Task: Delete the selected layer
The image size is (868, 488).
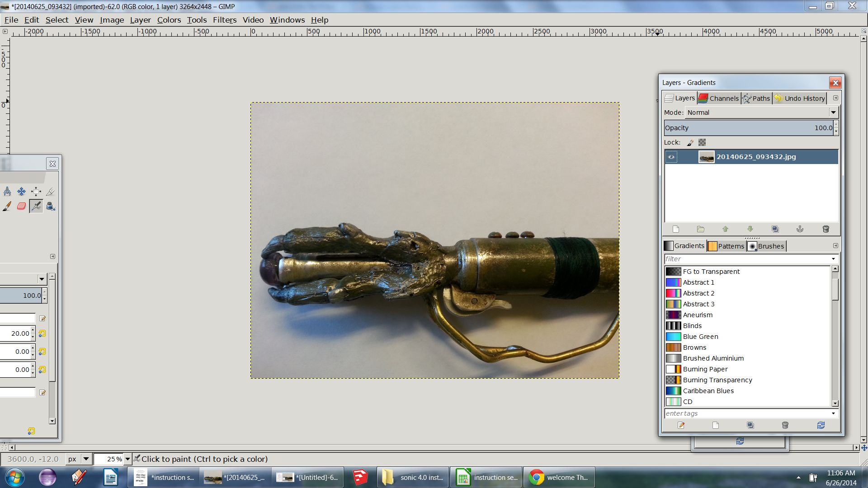Action: tap(826, 229)
